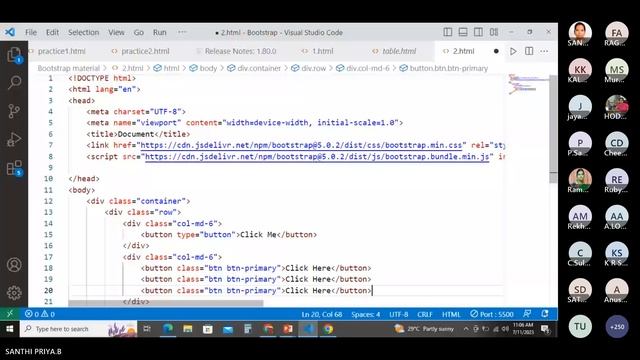The width and height of the screenshot is (640, 360).
Task: Open the +250 participants overflow bubble
Action: [x=617, y=326]
